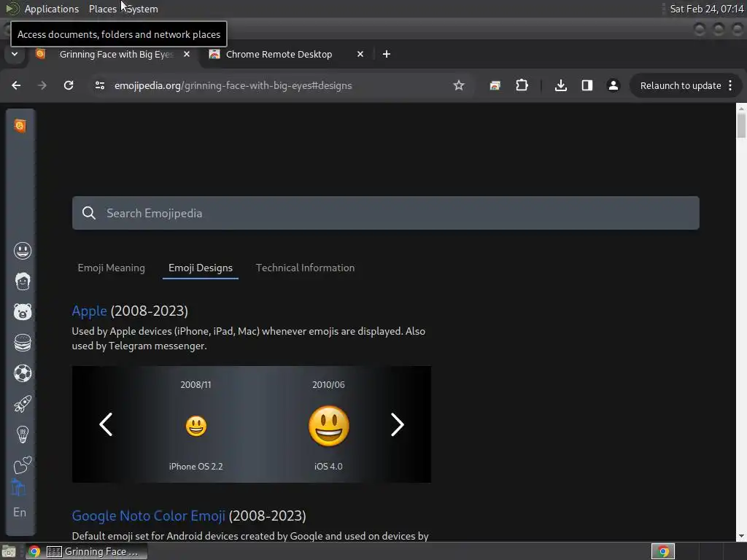
Task: Click the address bar URL
Action: (x=233, y=86)
